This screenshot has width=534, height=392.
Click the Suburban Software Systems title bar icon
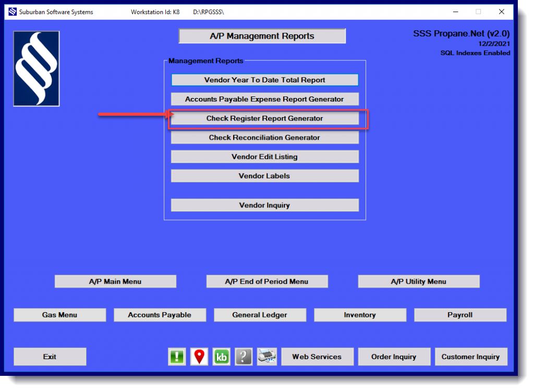coord(13,12)
